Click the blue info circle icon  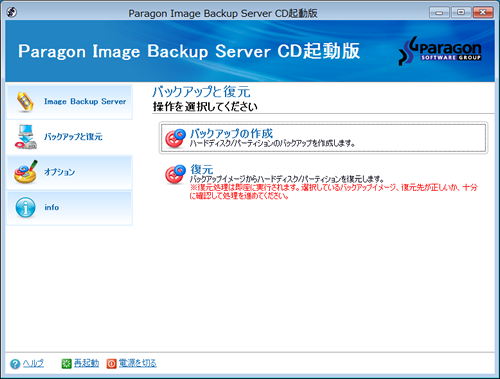25,207
